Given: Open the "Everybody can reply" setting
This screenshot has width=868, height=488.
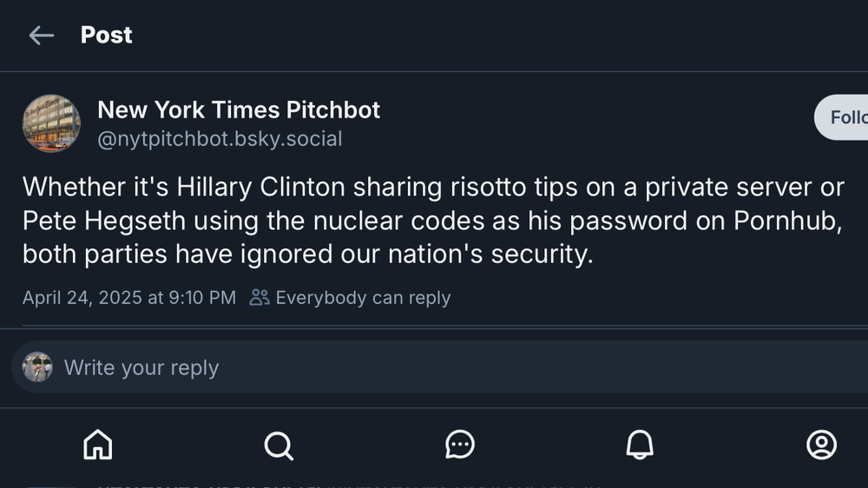Looking at the screenshot, I should 363,298.
